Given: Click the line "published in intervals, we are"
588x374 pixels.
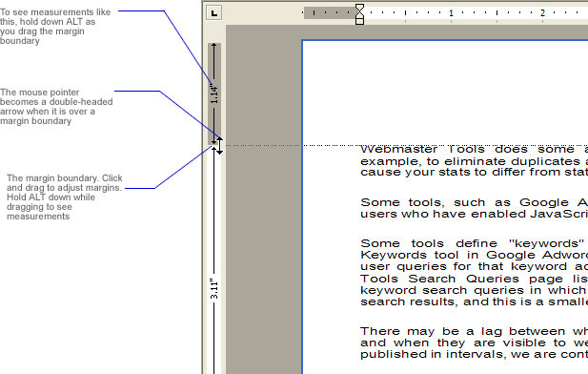Looking at the screenshot, I should (x=474, y=355).
